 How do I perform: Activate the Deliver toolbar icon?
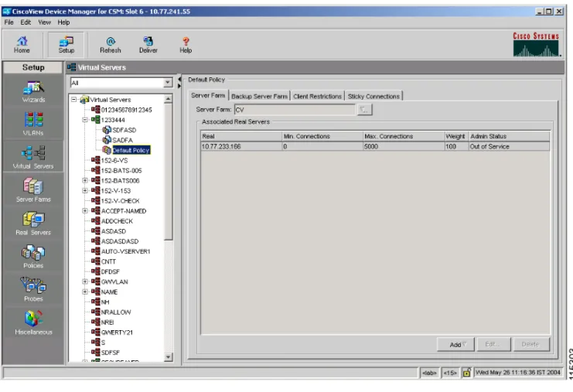pyautogui.click(x=148, y=45)
